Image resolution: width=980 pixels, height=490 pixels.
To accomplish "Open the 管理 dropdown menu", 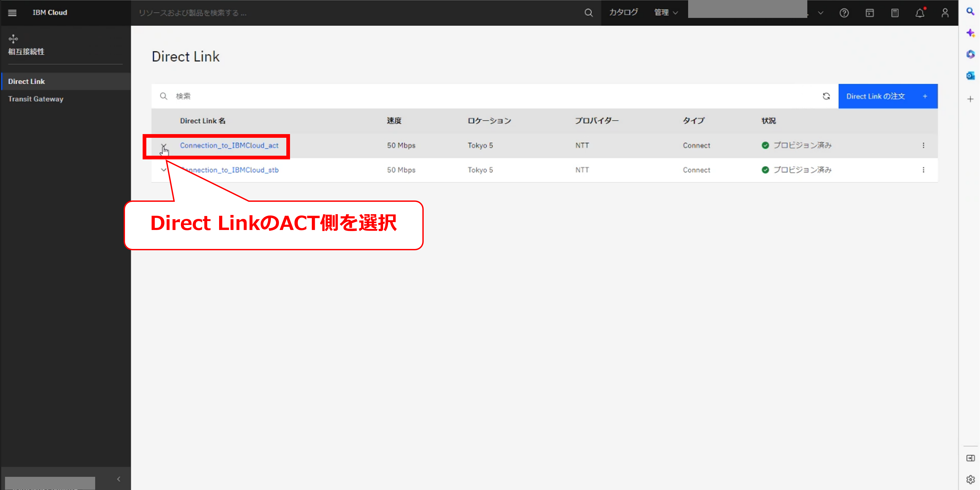I will click(x=665, y=13).
